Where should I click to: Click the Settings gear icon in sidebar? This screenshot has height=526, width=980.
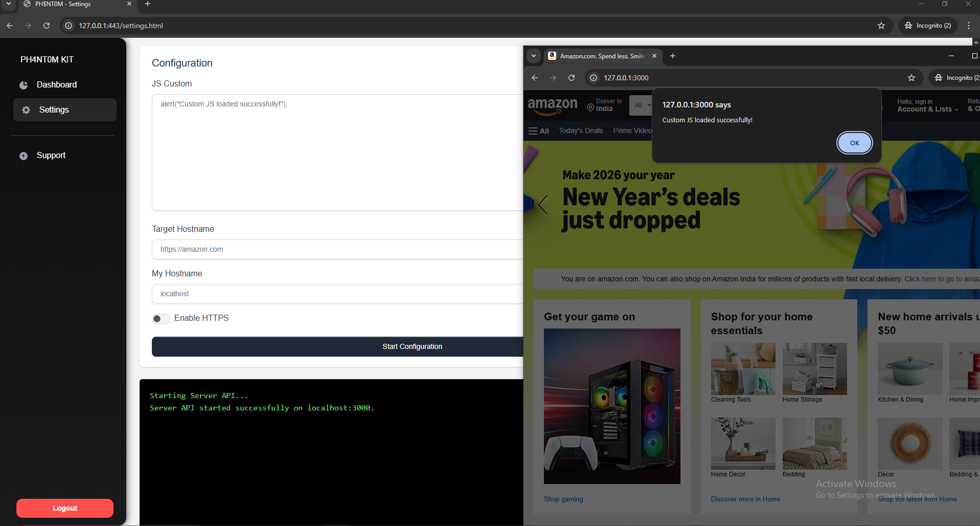26,110
